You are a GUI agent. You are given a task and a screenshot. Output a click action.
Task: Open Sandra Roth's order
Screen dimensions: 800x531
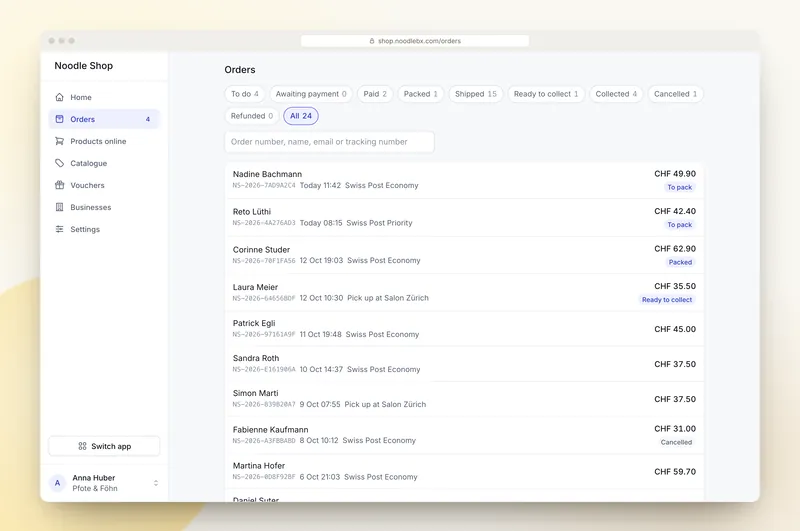464,364
